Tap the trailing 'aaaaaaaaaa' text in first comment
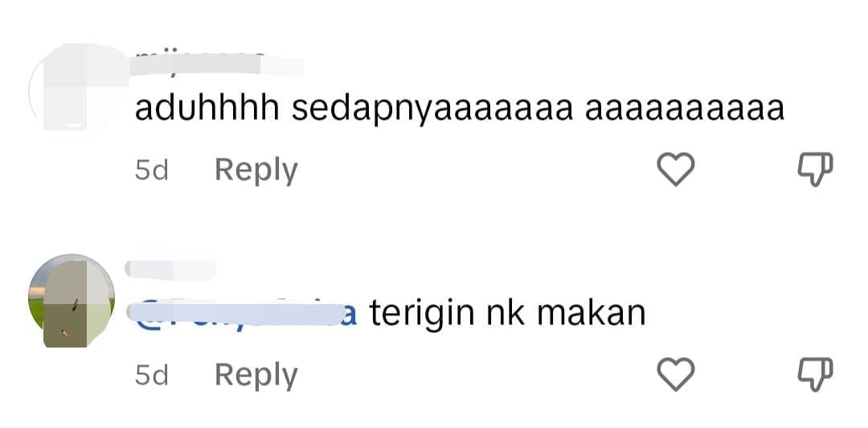The height and width of the screenshot is (428, 868). [x=685, y=111]
